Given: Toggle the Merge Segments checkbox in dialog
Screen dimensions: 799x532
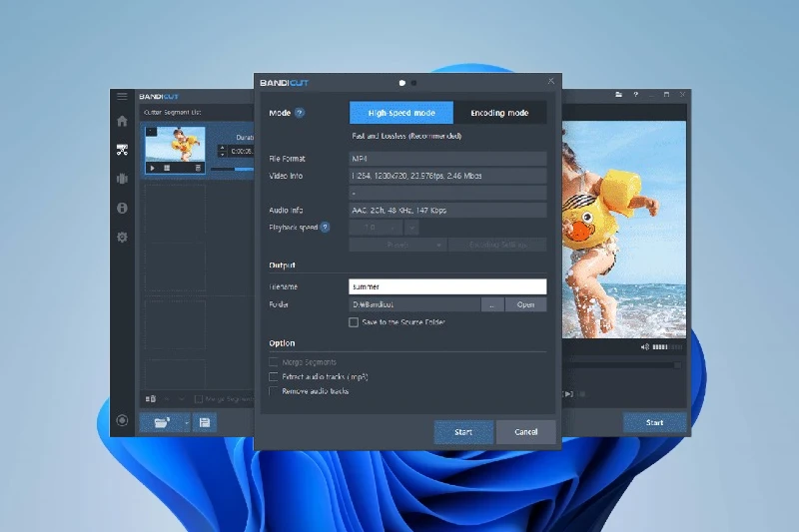Looking at the screenshot, I should click(x=274, y=362).
